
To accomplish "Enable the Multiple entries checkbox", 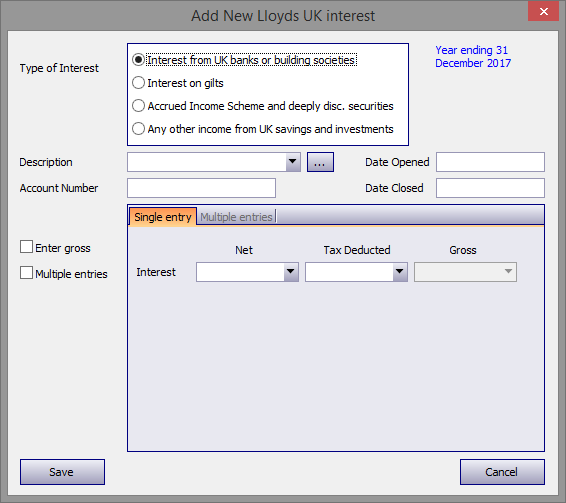I will 26,273.
